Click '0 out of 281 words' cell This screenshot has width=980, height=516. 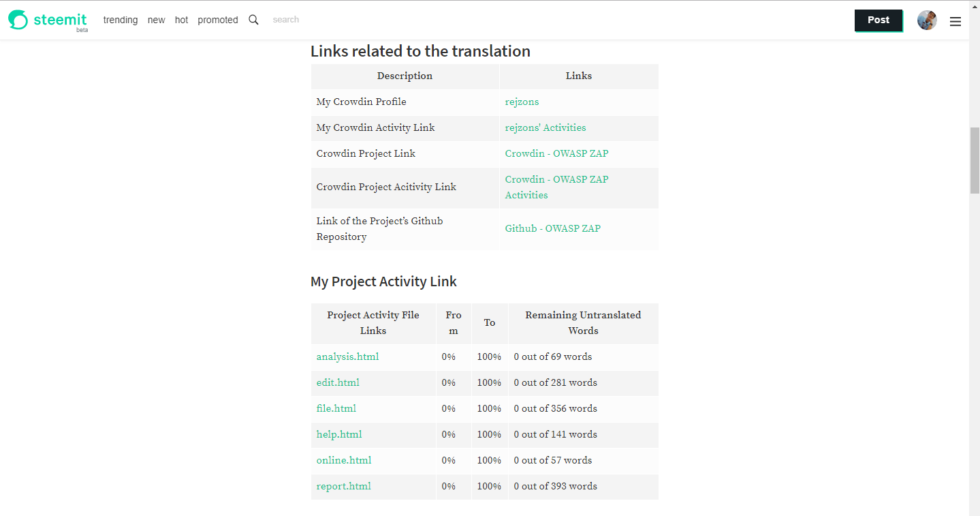coord(584,383)
